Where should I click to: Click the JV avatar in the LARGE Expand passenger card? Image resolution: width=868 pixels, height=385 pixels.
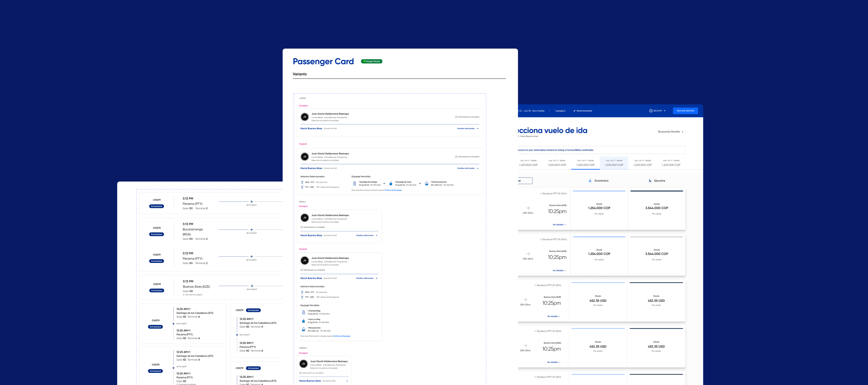click(305, 157)
